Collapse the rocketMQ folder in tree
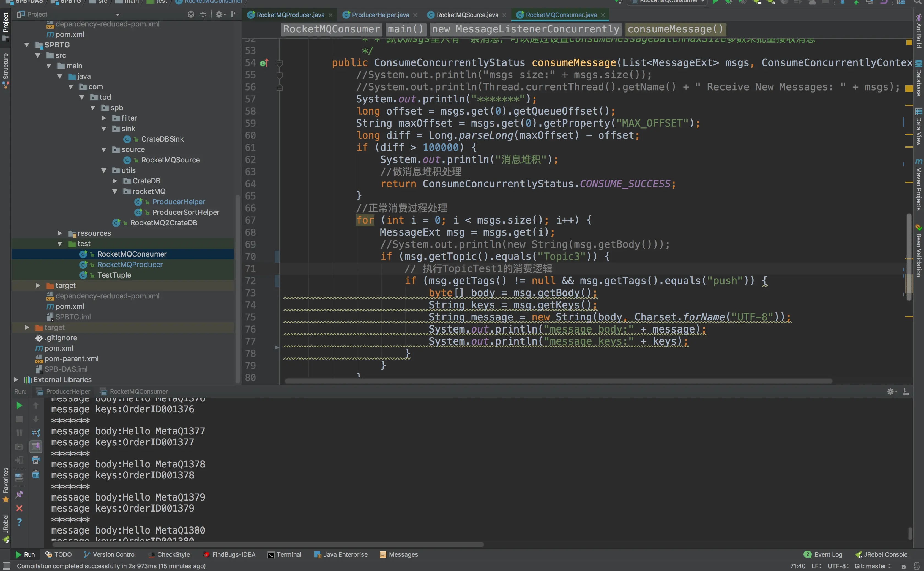924x571 pixels. 115,191
